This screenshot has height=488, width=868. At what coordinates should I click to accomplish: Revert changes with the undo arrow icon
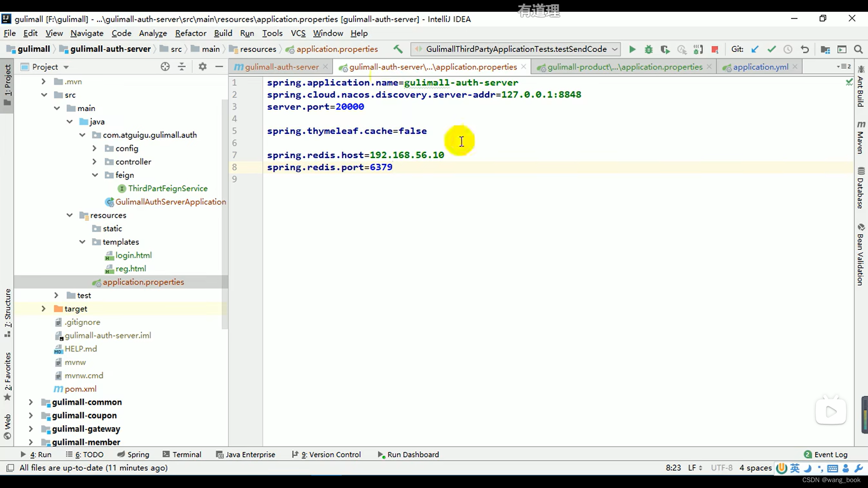click(x=804, y=49)
